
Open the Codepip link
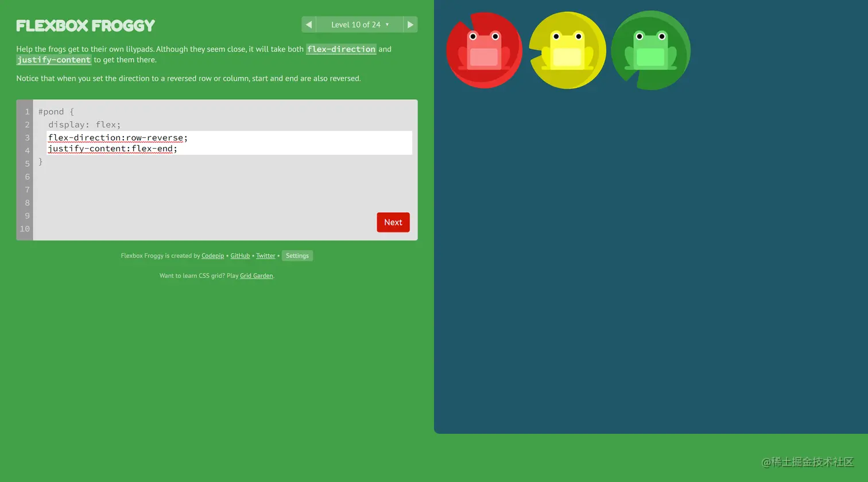213,256
